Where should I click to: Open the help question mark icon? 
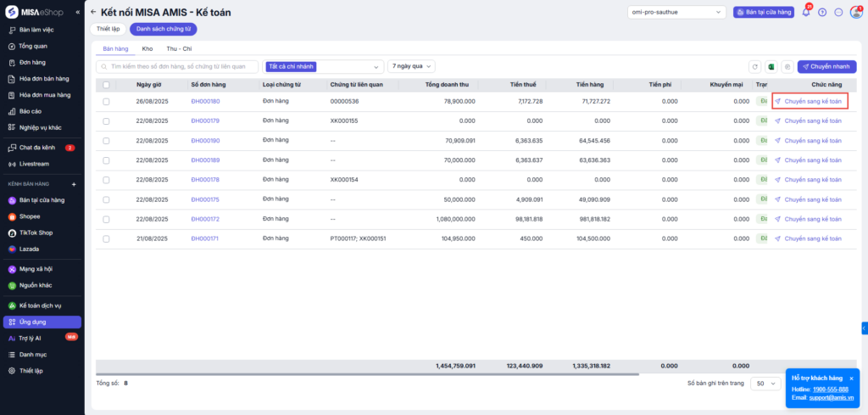click(x=822, y=13)
